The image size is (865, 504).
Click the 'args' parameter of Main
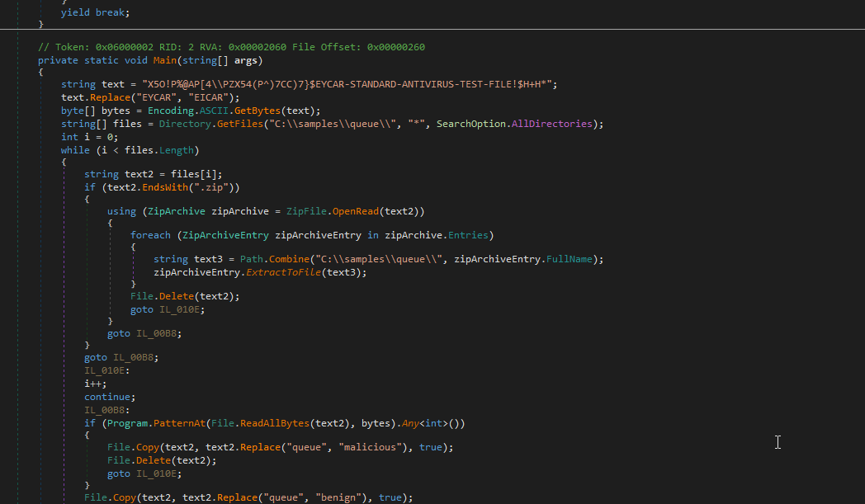pos(246,60)
